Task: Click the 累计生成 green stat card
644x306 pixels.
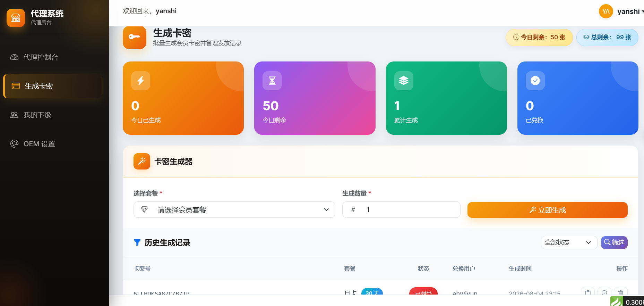Action: point(446,98)
